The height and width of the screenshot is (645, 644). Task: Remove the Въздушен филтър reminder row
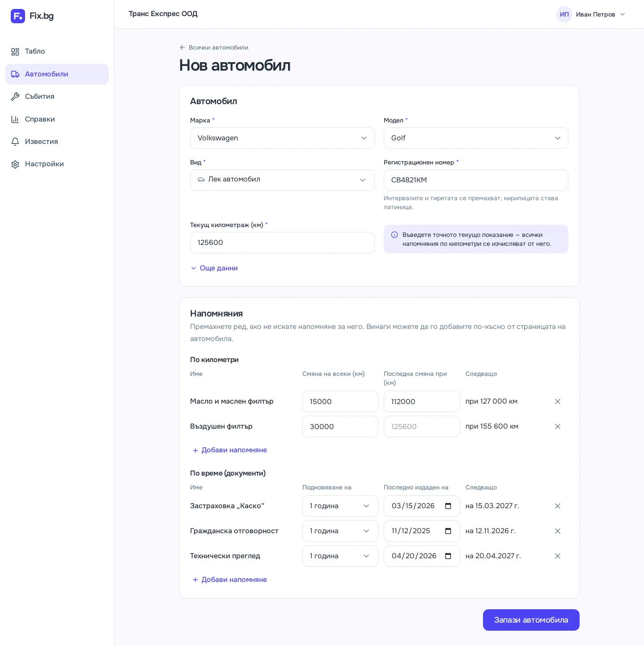[557, 426]
